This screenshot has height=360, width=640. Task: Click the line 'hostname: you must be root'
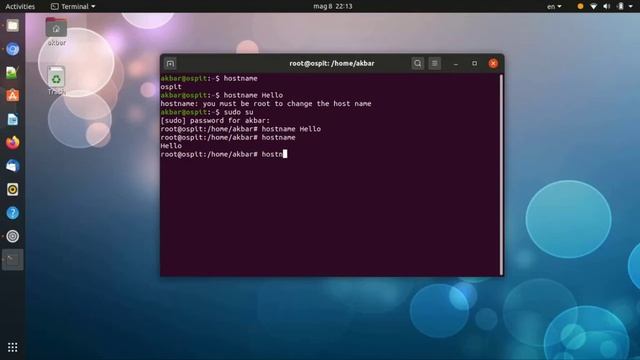[266, 104]
